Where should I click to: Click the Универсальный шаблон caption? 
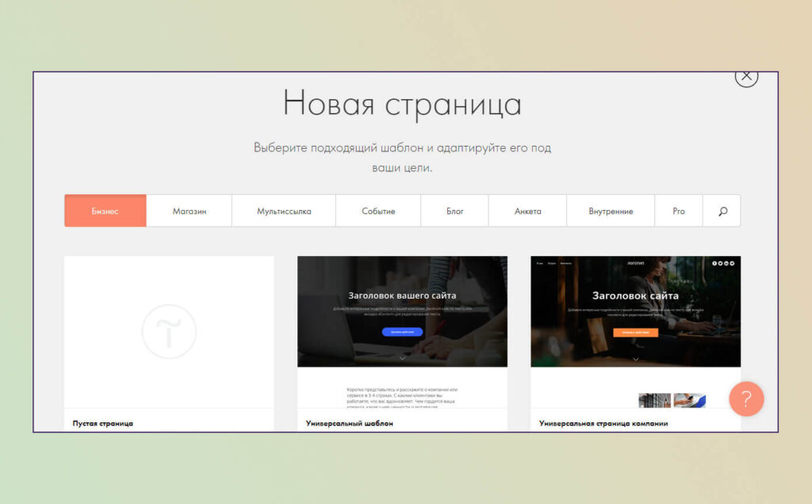pyautogui.click(x=350, y=423)
